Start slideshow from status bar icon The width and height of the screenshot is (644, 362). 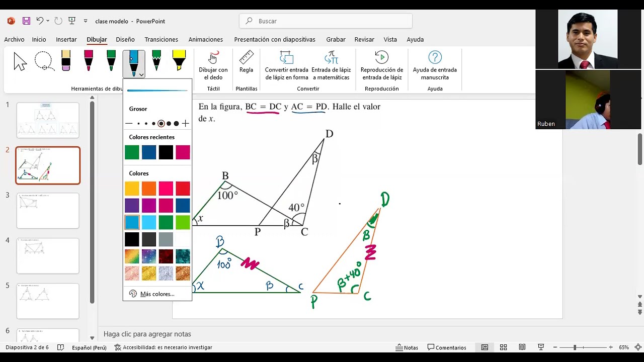point(541,347)
